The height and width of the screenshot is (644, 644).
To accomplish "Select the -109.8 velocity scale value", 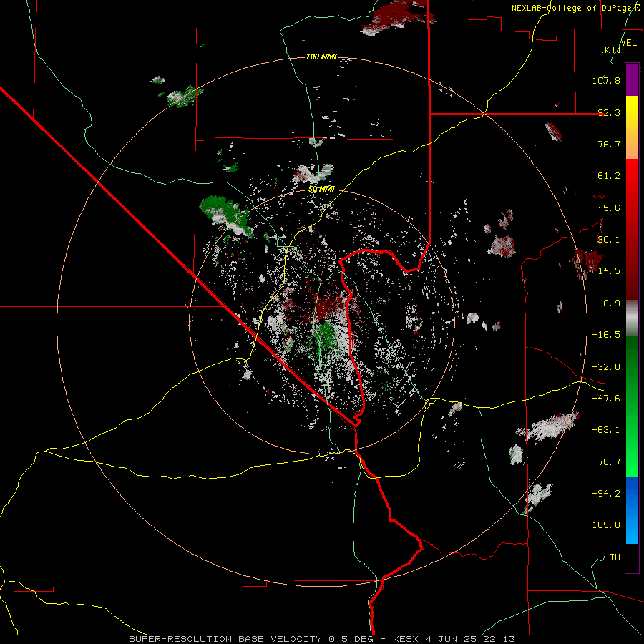I will [x=603, y=525].
